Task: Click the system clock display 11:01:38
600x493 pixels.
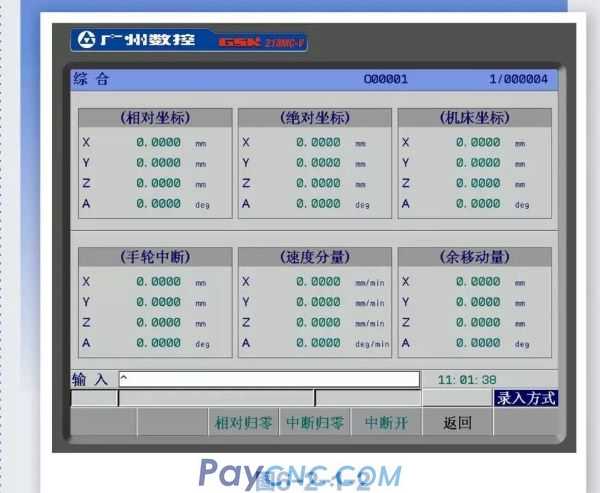Action: click(x=473, y=380)
